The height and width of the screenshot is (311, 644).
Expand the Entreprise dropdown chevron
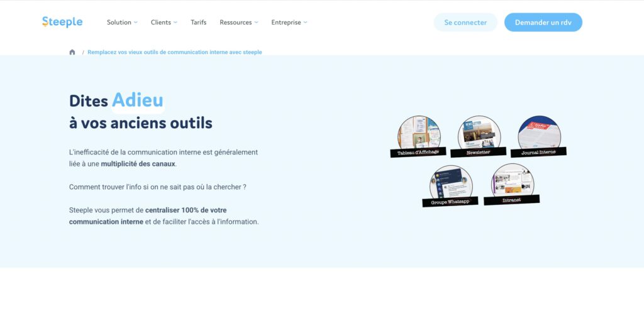305,23
